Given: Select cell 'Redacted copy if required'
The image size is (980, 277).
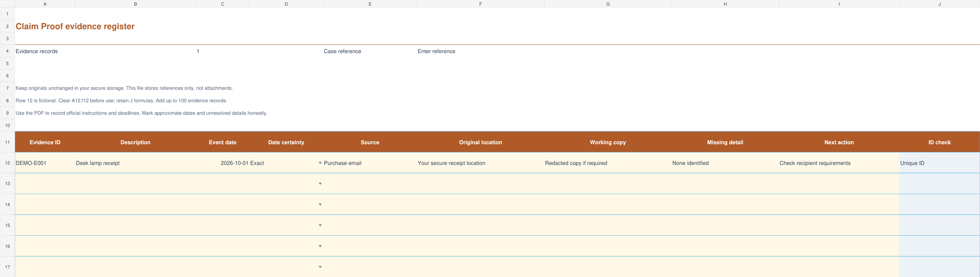Looking at the screenshot, I should (608, 163).
